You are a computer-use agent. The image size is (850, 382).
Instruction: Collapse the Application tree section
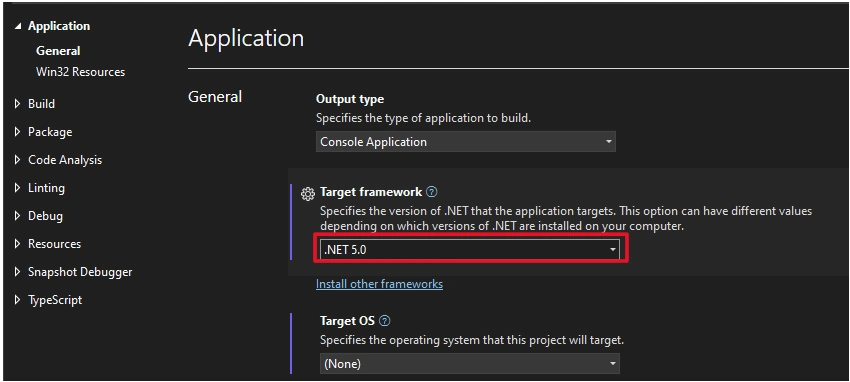[x=18, y=26]
